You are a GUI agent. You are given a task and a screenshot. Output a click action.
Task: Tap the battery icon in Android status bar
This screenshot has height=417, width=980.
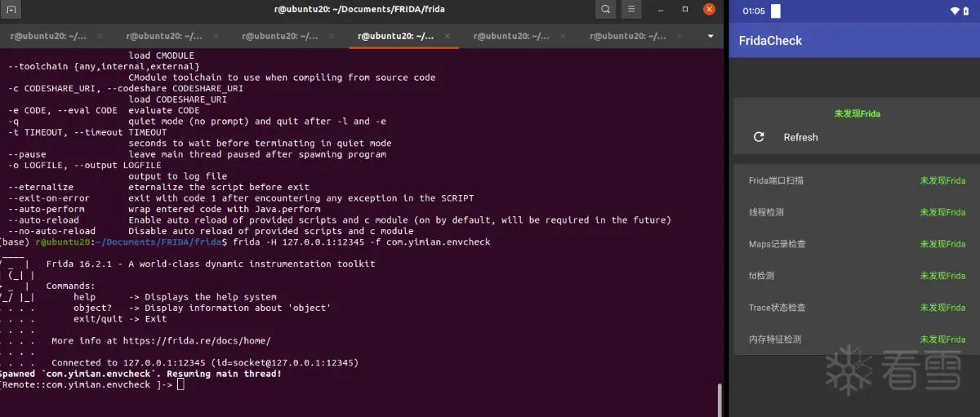coord(967,11)
